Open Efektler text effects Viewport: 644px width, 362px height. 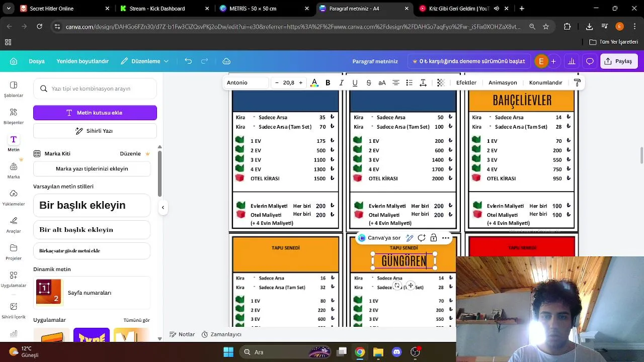466,82
